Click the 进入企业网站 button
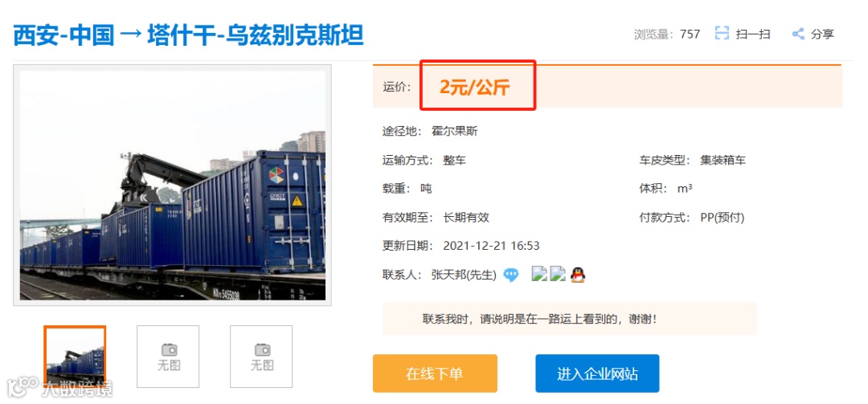868x404 pixels. click(597, 373)
